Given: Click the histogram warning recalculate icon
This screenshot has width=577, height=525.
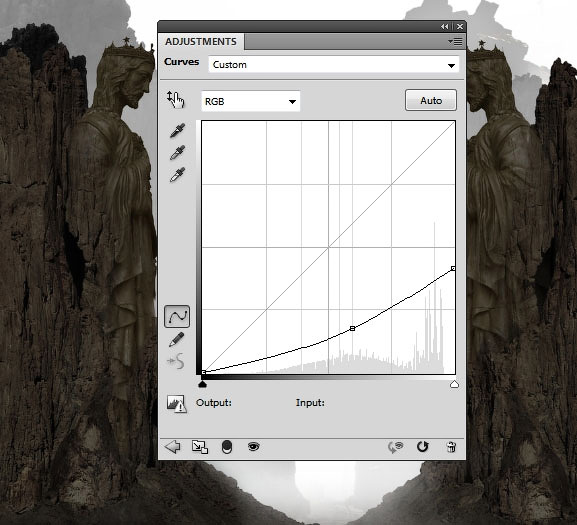Looking at the screenshot, I should 176,404.
